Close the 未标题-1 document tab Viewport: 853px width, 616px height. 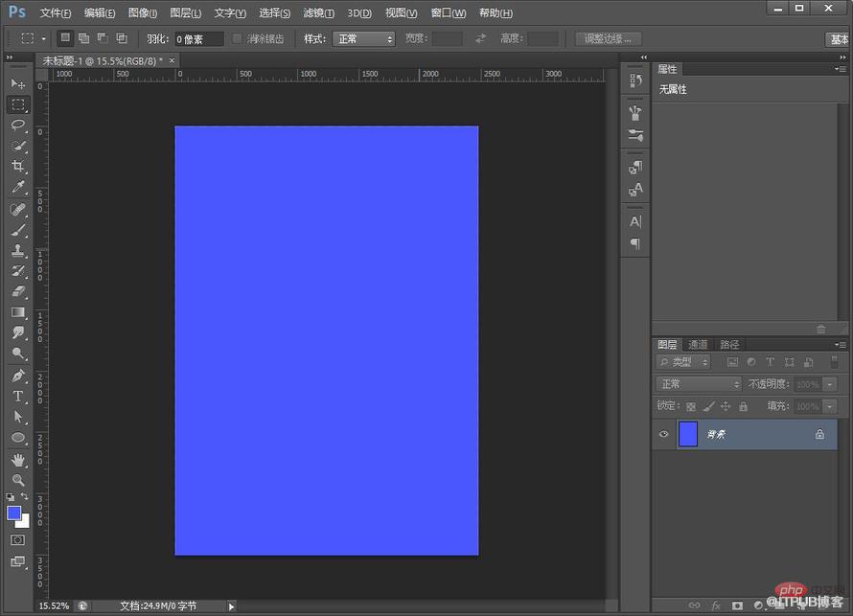click(x=172, y=60)
